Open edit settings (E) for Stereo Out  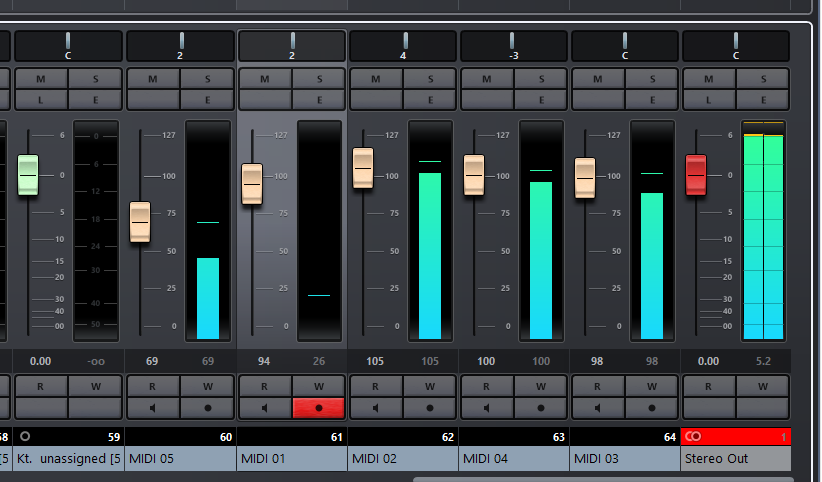coord(763,99)
